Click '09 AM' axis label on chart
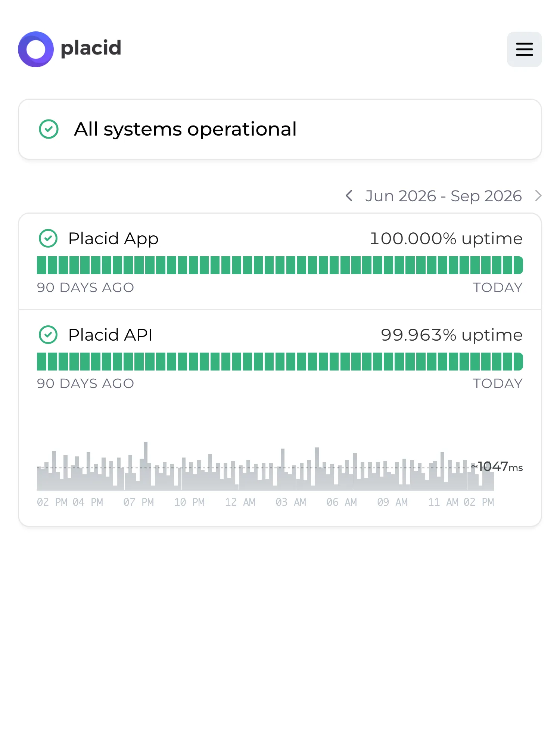The image size is (560, 747). [x=392, y=502]
